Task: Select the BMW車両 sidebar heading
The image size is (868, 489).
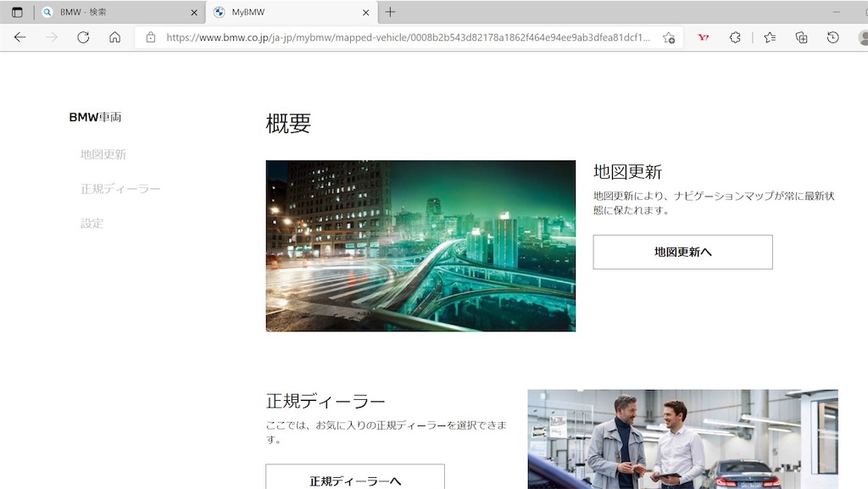Action: coord(95,117)
